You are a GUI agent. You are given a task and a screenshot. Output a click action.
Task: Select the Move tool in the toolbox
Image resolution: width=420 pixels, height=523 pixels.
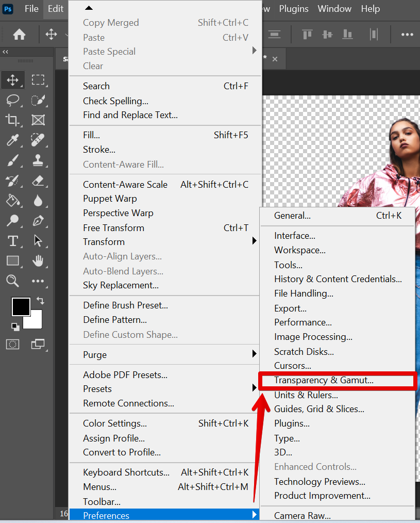12,80
